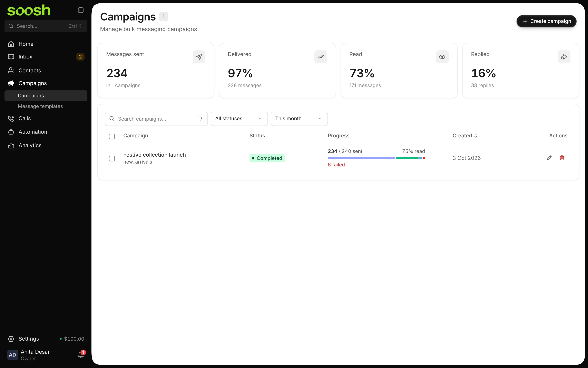Click the 3 Oct 2026 date

pos(467,158)
